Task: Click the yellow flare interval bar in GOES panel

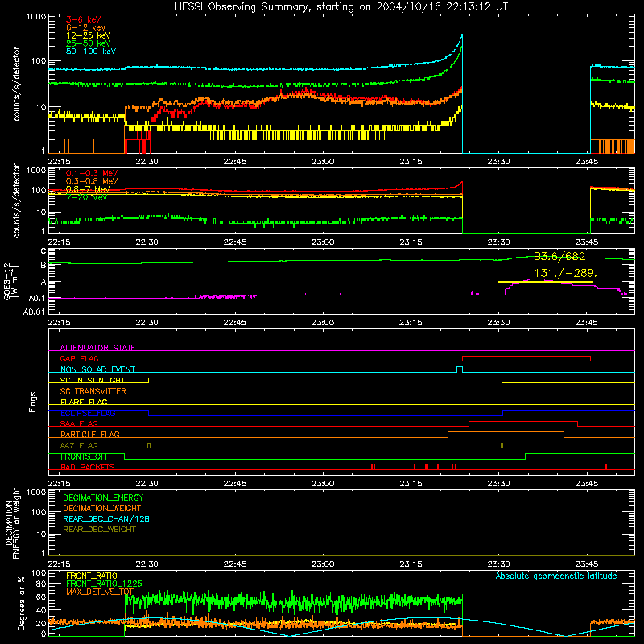Action: [x=546, y=282]
